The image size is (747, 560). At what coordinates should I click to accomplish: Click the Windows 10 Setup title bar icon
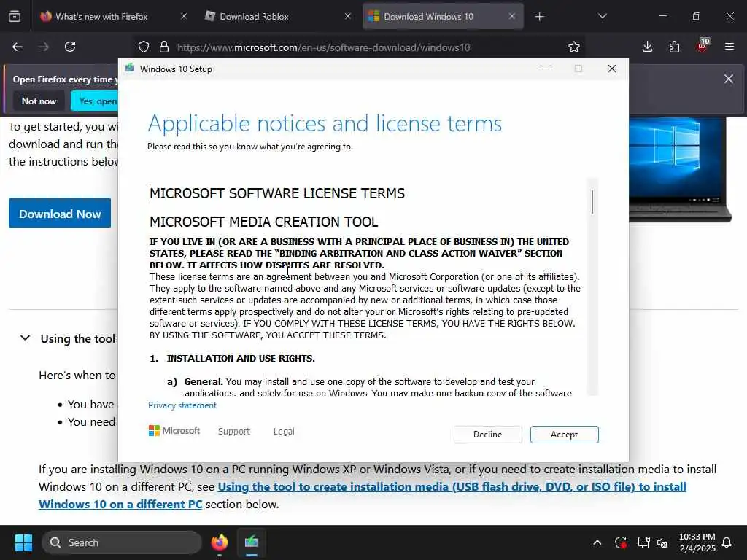pyautogui.click(x=130, y=69)
